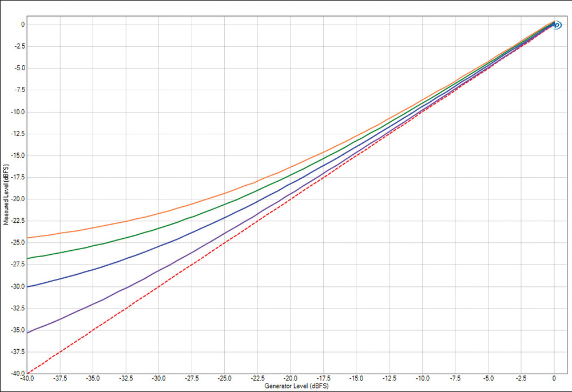Click the -20.0 label on the y-axis
Image resolution: width=572 pixels, height=392 pixels.
(x=19, y=199)
